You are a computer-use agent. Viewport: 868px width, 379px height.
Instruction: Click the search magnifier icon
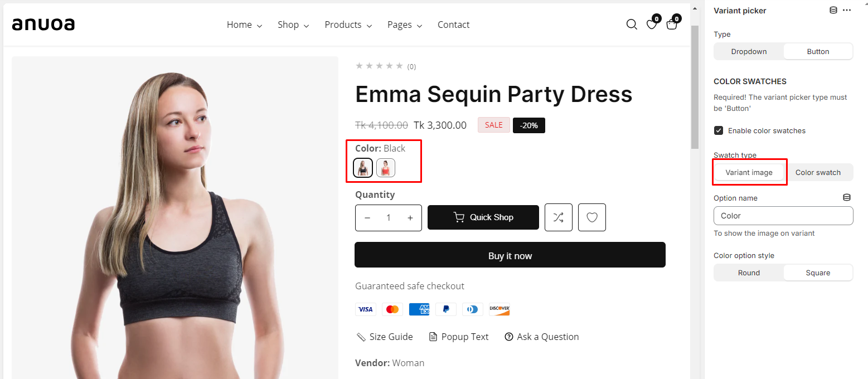[632, 25]
